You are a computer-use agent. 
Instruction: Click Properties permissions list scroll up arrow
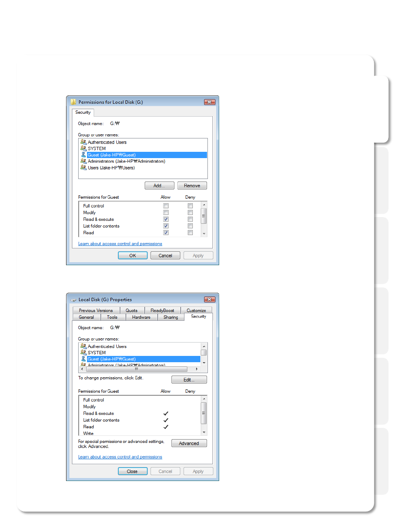(204, 399)
